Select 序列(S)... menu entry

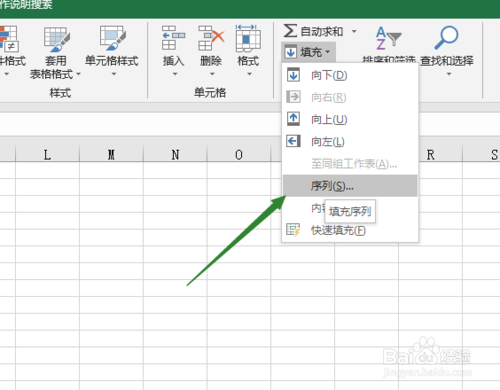click(x=350, y=186)
